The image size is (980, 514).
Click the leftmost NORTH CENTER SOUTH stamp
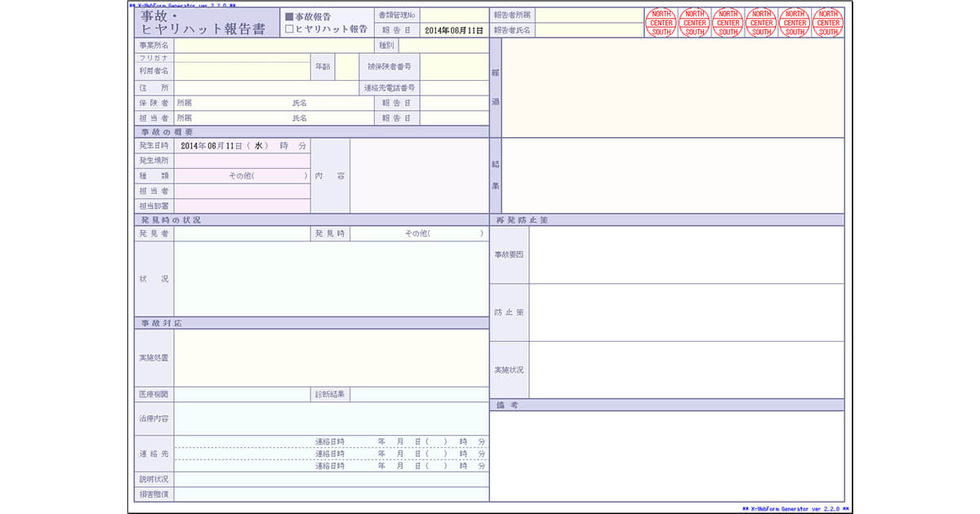(x=661, y=23)
